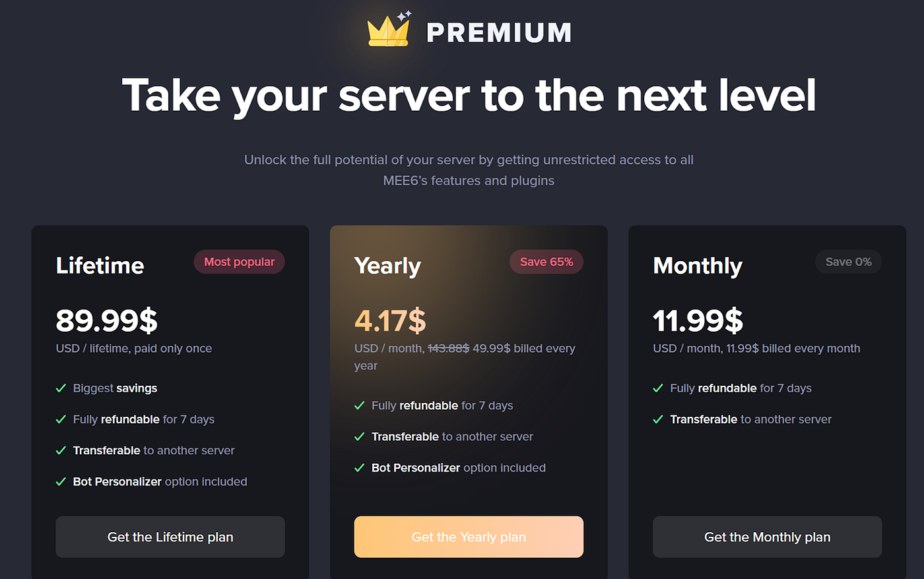Select the checkmark beside Transferable on Monthly
Image resolution: width=924 pixels, height=579 pixels.
point(657,419)
